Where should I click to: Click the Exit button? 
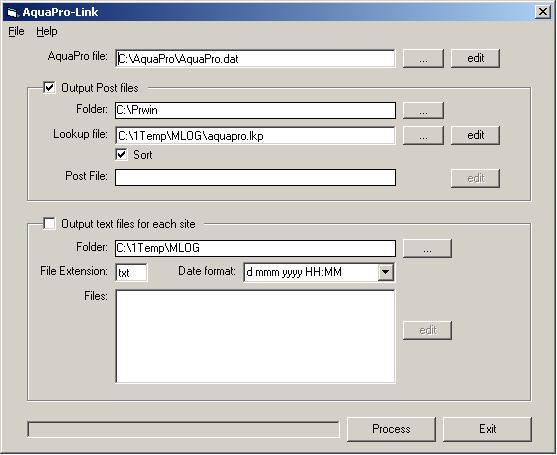(487, 429)
